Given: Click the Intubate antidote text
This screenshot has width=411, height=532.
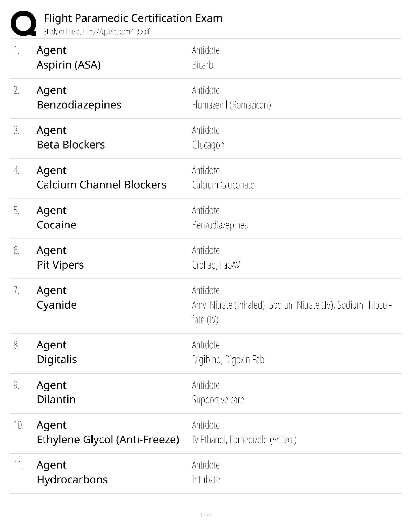Looking at the screenshot, I should 206,480.
